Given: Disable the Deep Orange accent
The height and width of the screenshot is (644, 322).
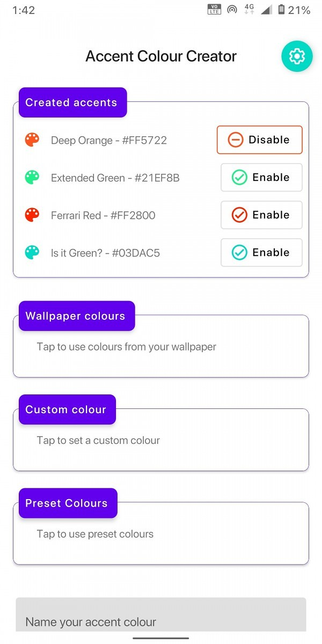Looking at the screenshot, I should click(x=260, y=140).
